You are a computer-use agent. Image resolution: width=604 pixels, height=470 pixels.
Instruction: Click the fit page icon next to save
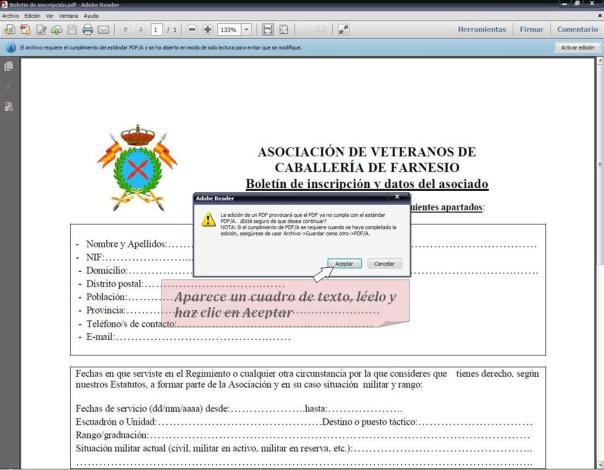tap(284, 30)
